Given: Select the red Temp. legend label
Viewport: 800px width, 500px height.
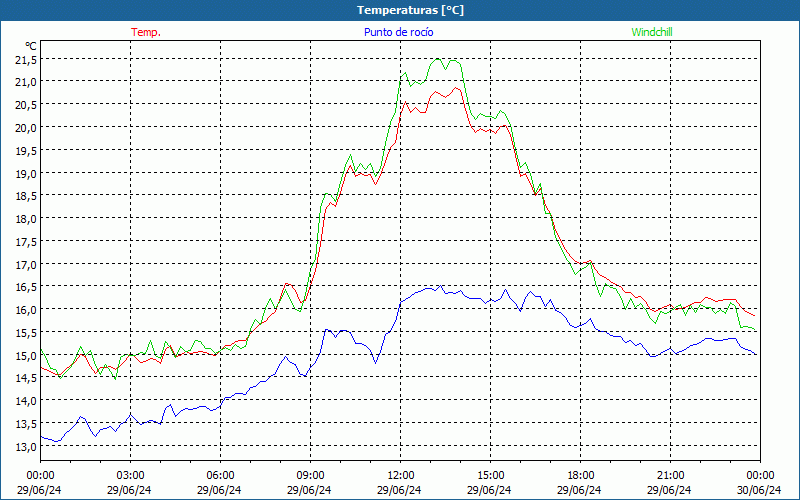Looking at the screenshot, I should click(146, 32).
